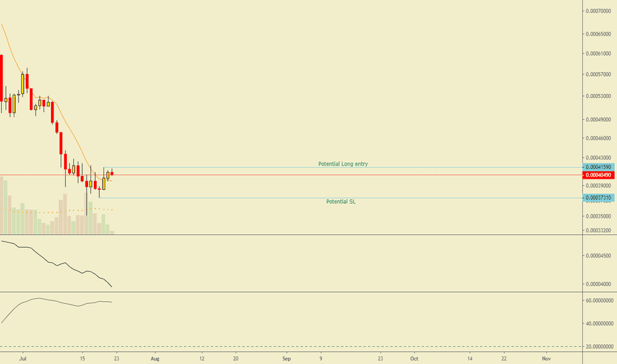The height and width of the screenshot is (364, 617).
Task: Click the 0.00049000 price axis label
Action: 598,120
